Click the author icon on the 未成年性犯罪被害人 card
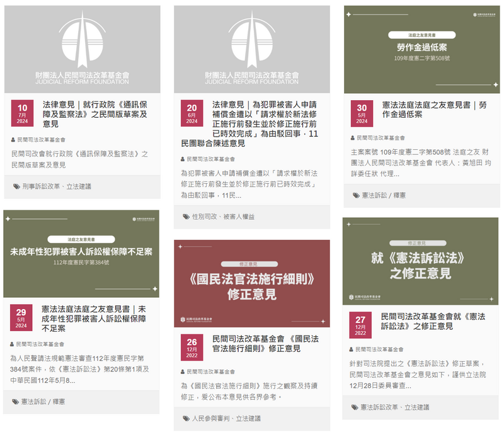The height and width of the screenshot is (435, 504). (12, 344)
